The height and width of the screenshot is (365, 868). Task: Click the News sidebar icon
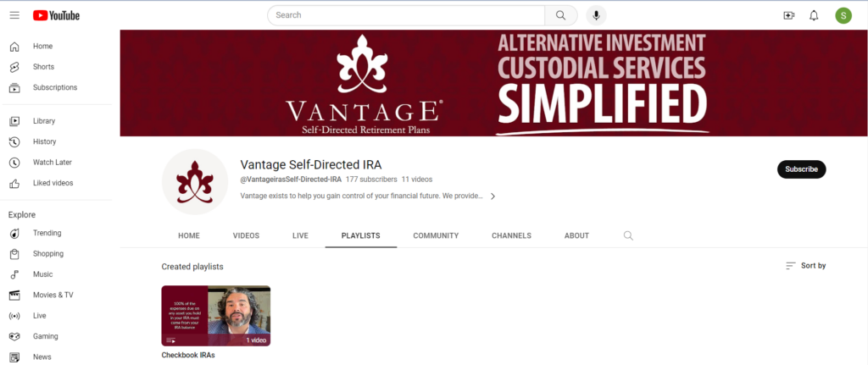point(15,357)
